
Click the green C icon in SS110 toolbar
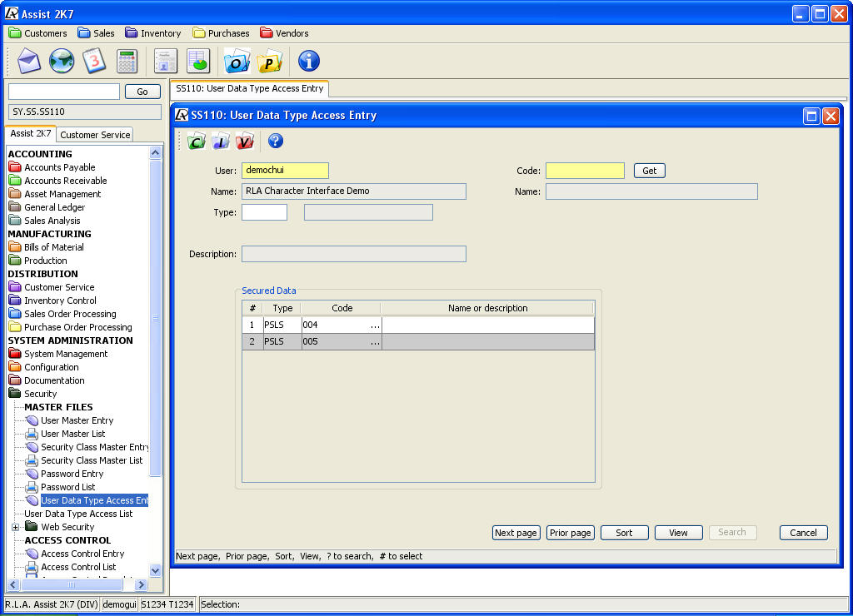click(x=197, y=142)
